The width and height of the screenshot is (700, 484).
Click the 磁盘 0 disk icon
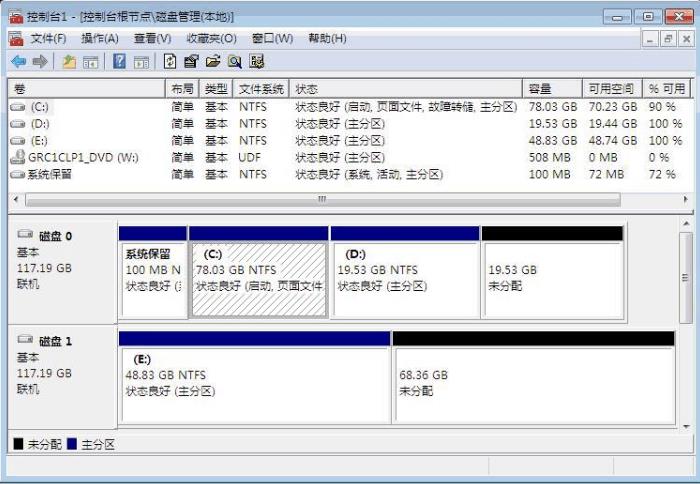tap(25, 234)
